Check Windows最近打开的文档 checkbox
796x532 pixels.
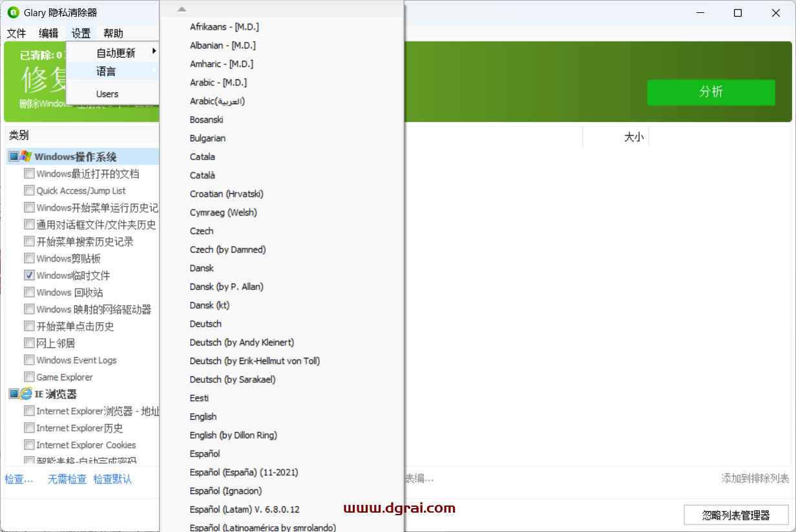pos(29,174)
